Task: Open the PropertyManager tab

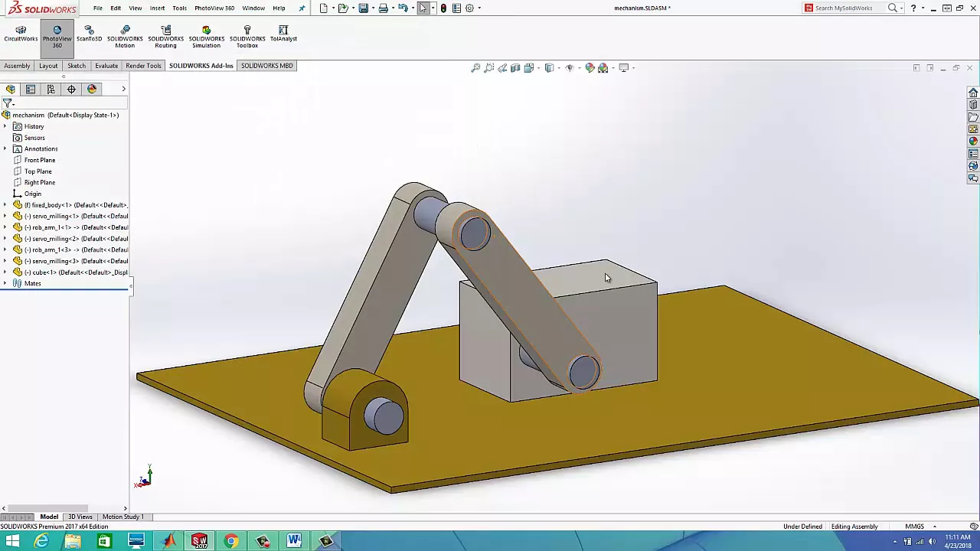Action: (x=31, y=90)
